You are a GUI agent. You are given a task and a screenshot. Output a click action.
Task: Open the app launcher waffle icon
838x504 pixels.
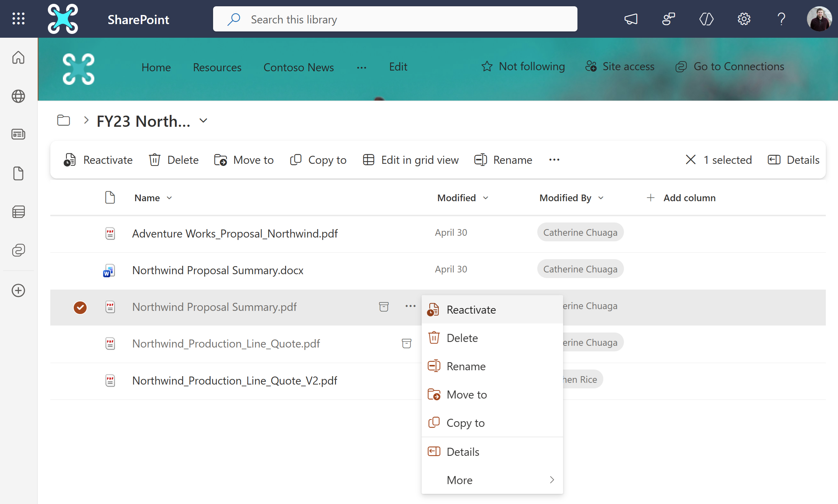[18, 19]
